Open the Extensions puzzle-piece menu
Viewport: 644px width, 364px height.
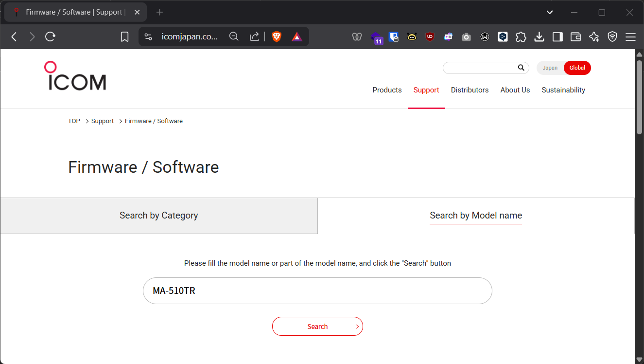tap(521, 36)
